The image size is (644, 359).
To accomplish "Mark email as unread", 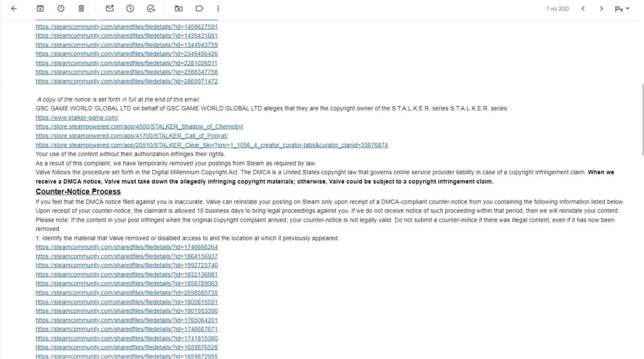I will (110, 9).
